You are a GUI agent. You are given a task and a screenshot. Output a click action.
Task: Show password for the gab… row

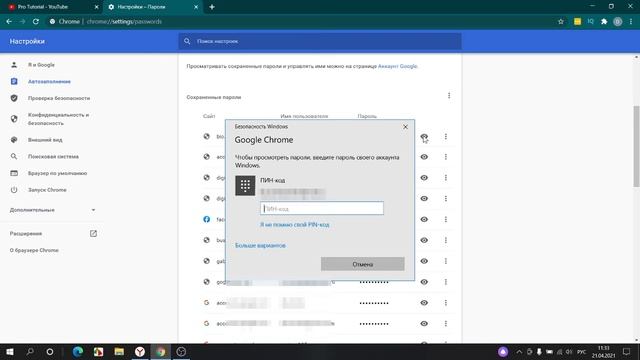coord(424,261)
